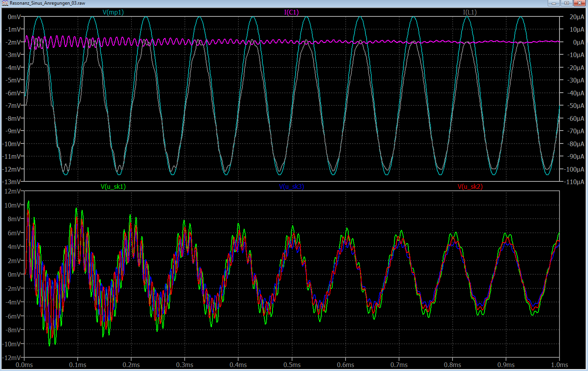
Task: Click the -100µA right axis label
Action: (x=574, y=169)
